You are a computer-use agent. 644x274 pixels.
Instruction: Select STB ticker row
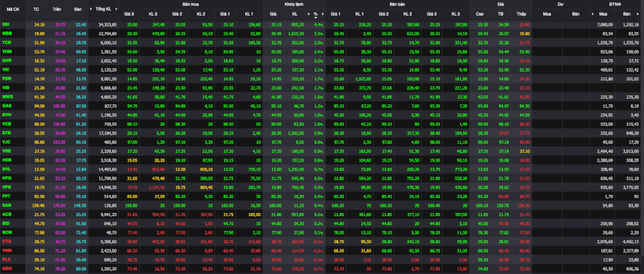(x=6, y=133)
